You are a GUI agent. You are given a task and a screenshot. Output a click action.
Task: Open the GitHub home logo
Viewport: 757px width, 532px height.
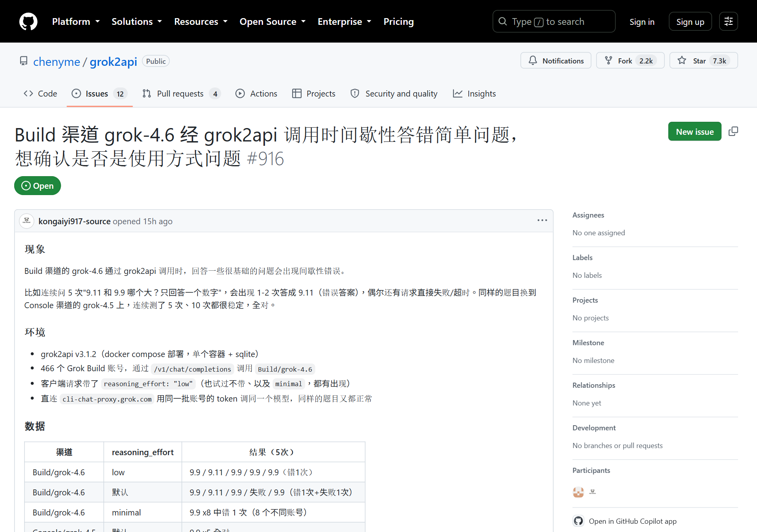click(28, 21)
